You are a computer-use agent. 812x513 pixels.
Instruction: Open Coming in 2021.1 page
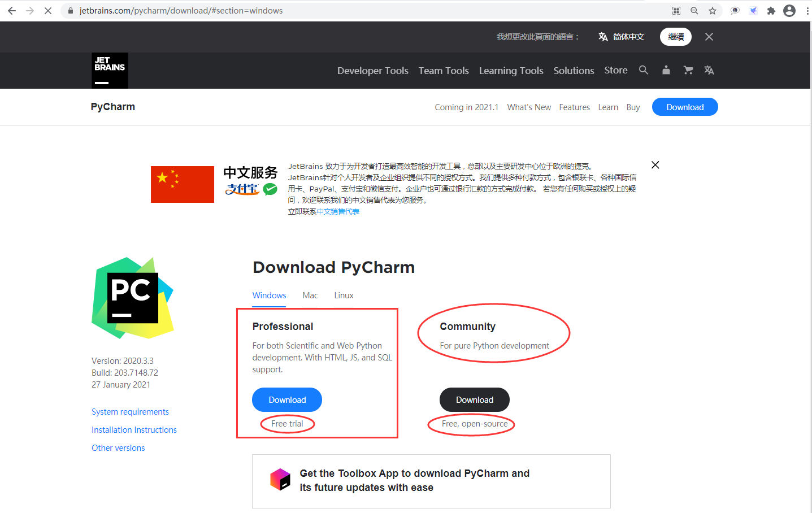(467, 107)
